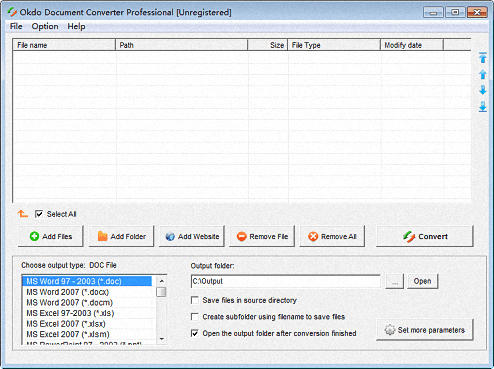Viewport: 494px width, 369px height.
Task: Click the orange up-level arrow icon
Action: pyautogui.click(x=23, y=214)
